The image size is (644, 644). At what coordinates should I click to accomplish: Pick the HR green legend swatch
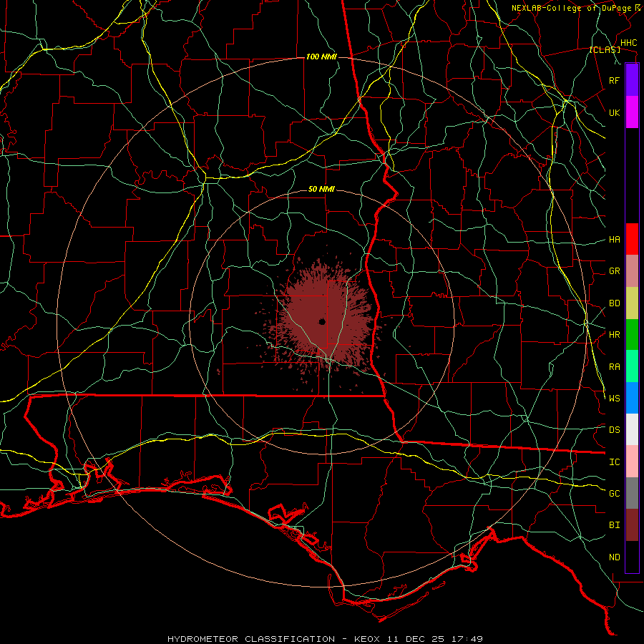632,334
